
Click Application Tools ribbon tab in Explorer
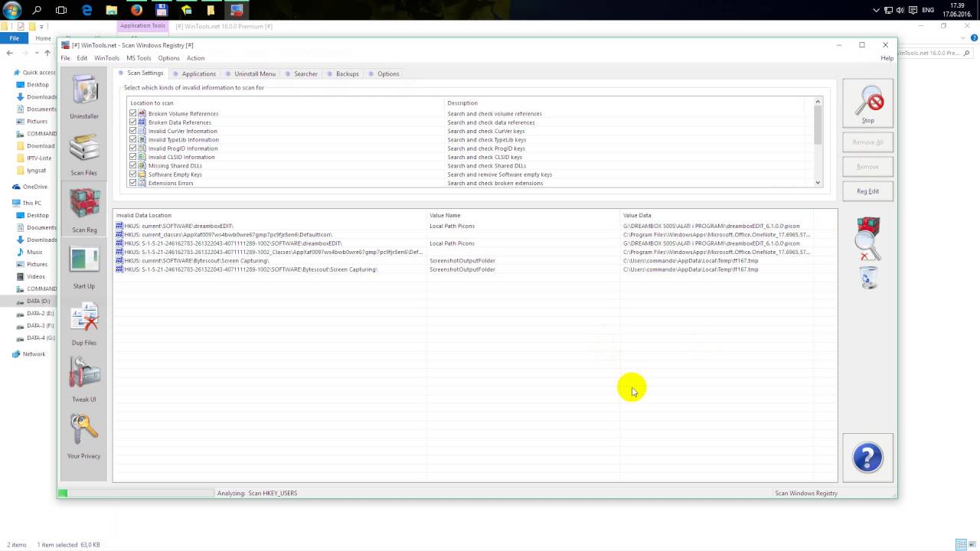point(142,26)
